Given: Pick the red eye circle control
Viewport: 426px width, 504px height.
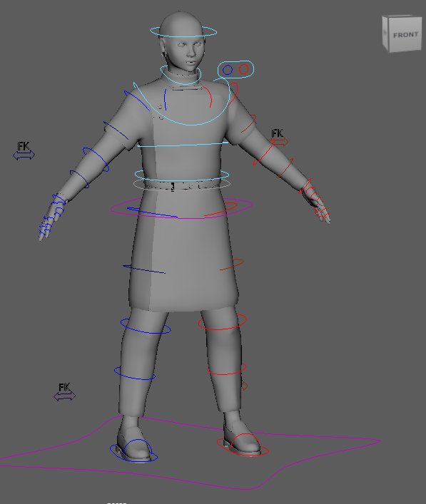Looking at the screenshot, I should tap(244, 69).
